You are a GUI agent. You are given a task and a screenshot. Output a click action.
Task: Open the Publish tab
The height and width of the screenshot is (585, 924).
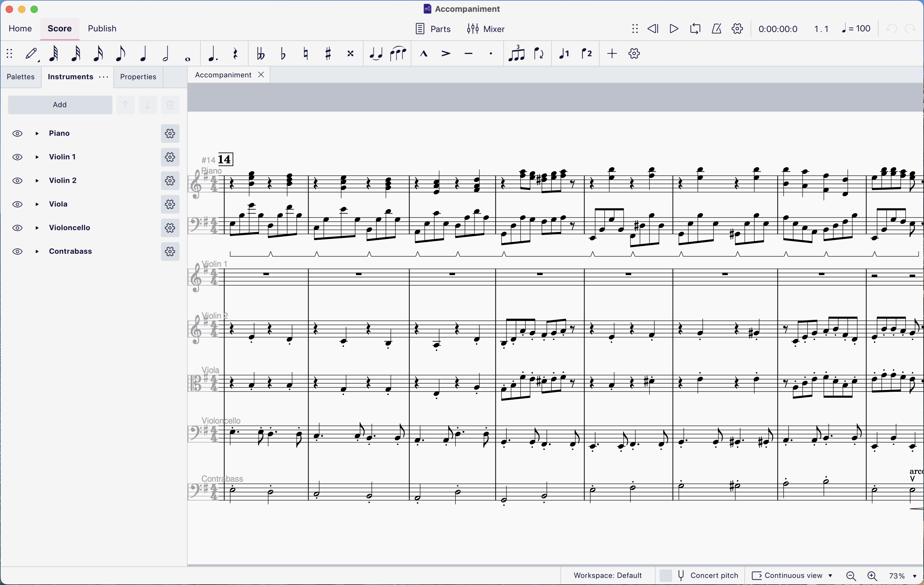[x=102, y=29]
